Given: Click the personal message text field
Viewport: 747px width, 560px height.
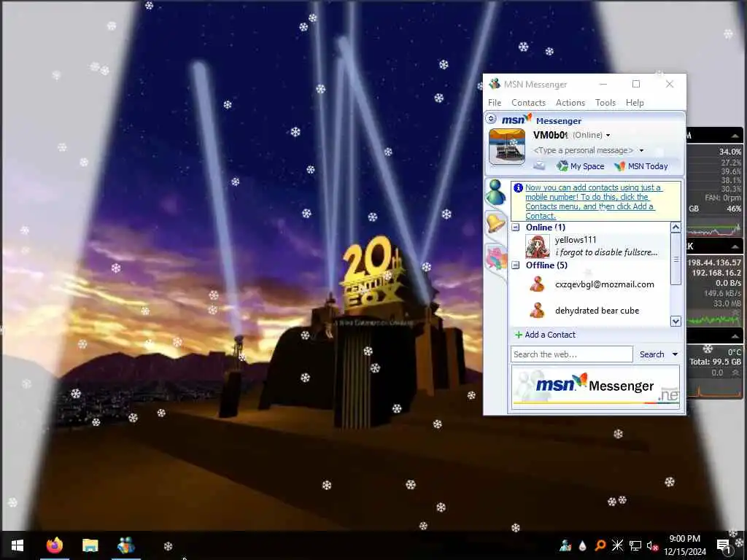Looking at the screenshot, I should point(584,150).
